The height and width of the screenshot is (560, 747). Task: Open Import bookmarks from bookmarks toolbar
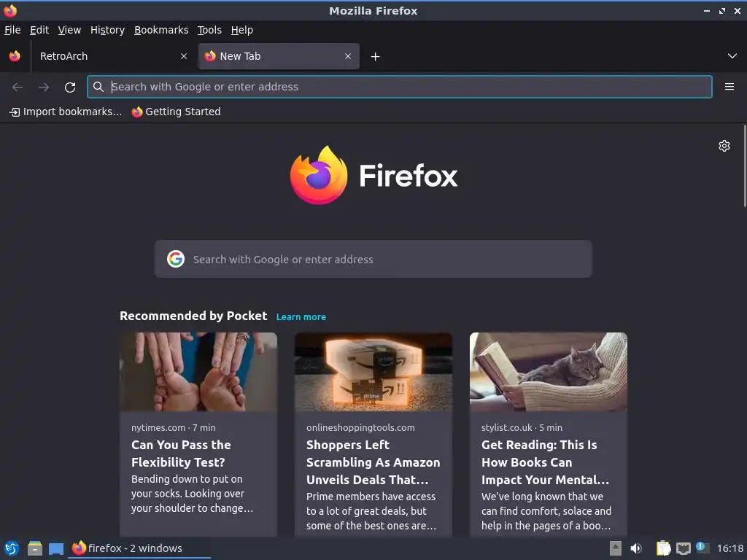[x=66, y=112]
